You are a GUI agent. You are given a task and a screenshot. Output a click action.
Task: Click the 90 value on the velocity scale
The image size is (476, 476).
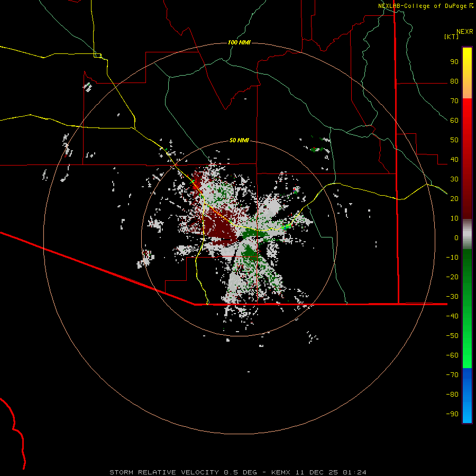click(454, 62)
